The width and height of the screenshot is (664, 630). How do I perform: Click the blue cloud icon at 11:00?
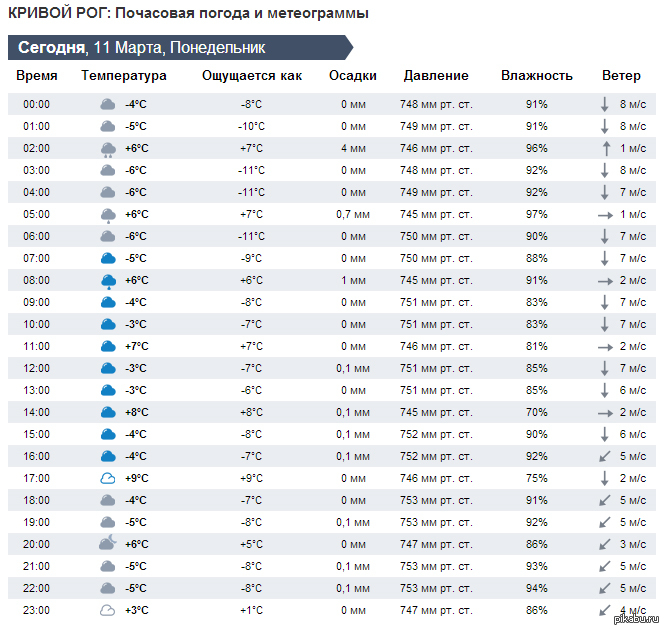coord(108,346)
